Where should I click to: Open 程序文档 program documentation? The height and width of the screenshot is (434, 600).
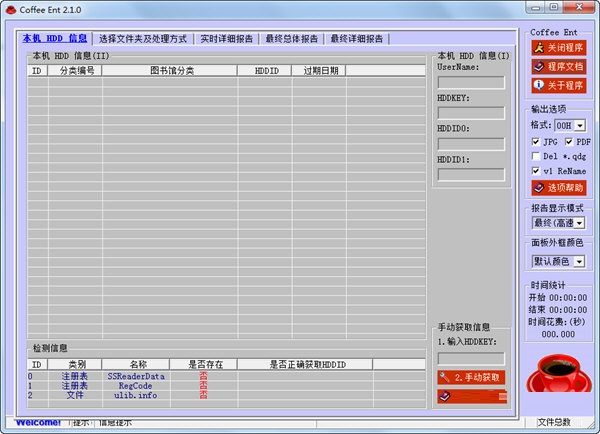pyautogui.click(x=558, y=66)
